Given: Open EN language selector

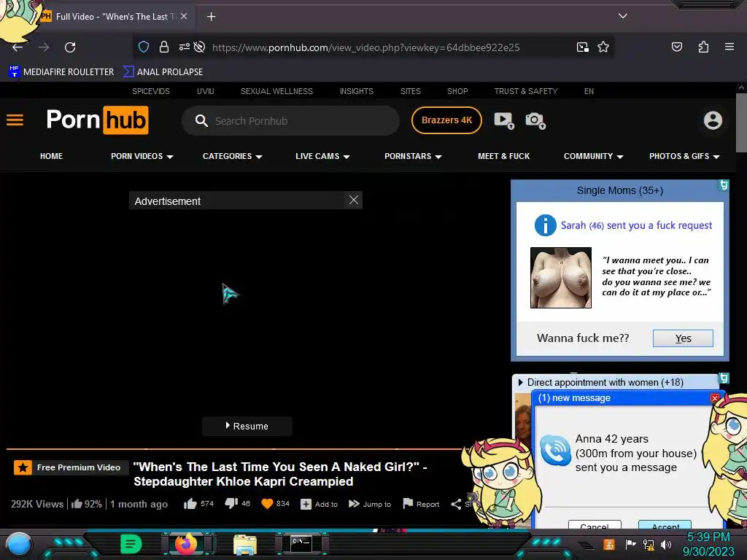Looking at the screenshot, I should click(589, 91).
